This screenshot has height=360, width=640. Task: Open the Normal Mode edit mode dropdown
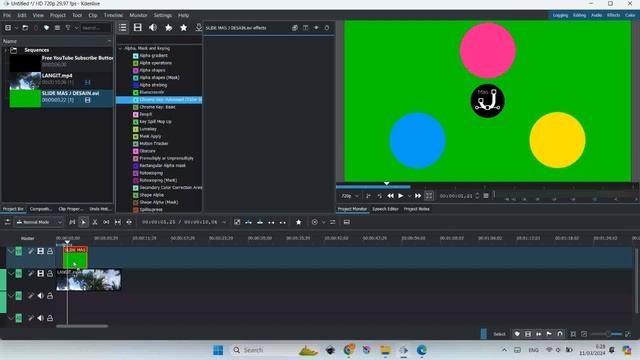click(39, 222)
